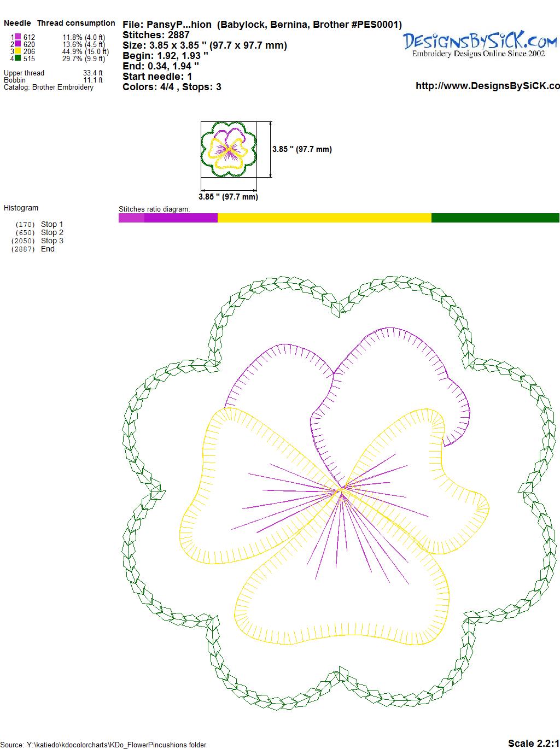Select Stop 3 in the histogram list
Image resolution: width=560 pixels, height=749 pixels.
[52, 241]
